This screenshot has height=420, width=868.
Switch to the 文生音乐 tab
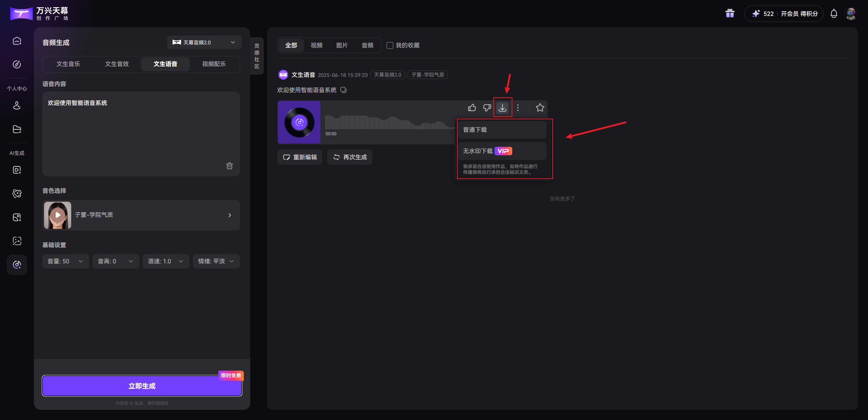pos(68,64)
